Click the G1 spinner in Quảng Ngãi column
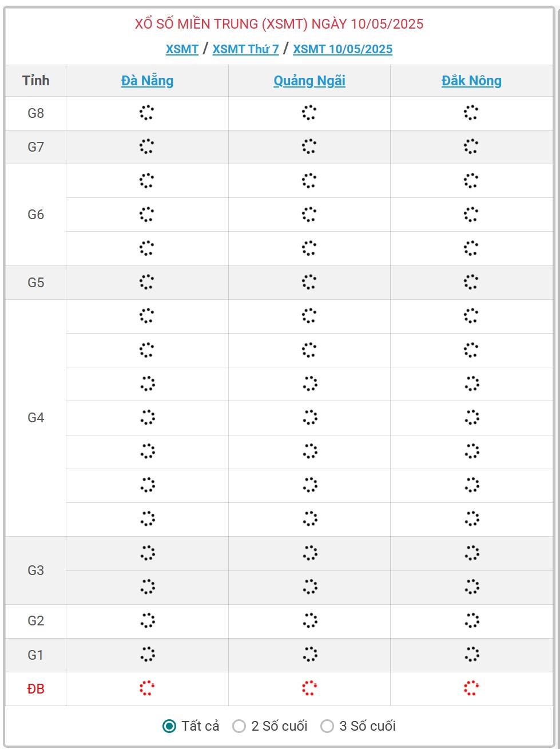The image size is (560, 749). (x=309, y=655)
